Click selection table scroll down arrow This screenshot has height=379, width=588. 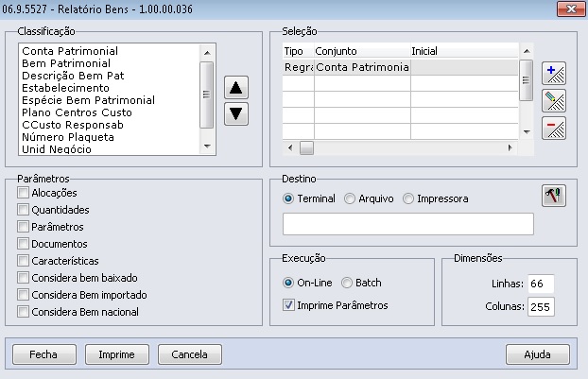pyautogui.click(x=527, y=132)
